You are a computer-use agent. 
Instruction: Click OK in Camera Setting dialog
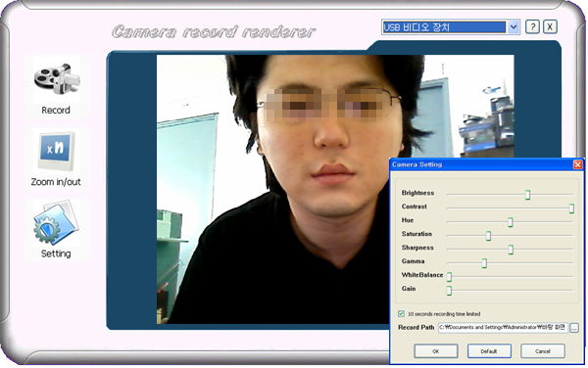click(436, 351)
